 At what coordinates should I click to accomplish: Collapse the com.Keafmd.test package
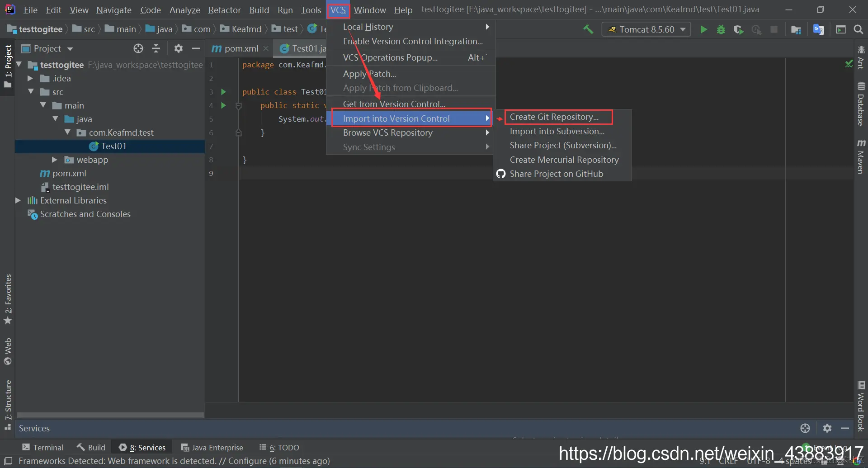click(x=68, y=132)
